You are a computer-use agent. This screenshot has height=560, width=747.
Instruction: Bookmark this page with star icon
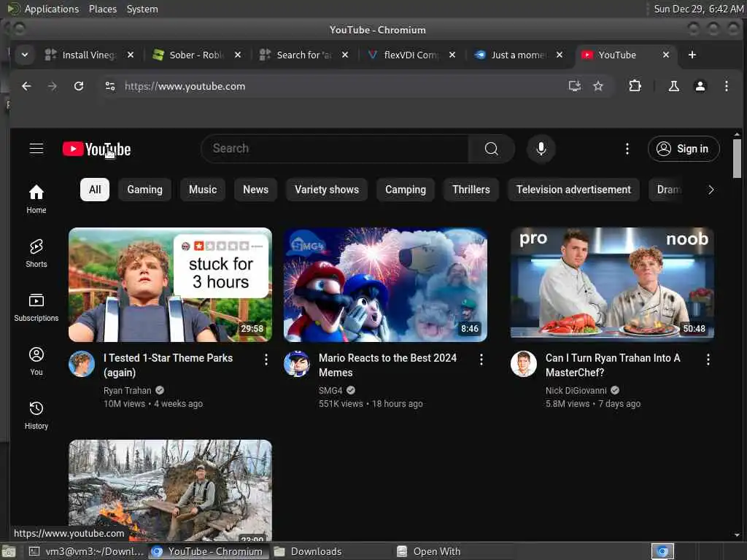coord(598,86)
